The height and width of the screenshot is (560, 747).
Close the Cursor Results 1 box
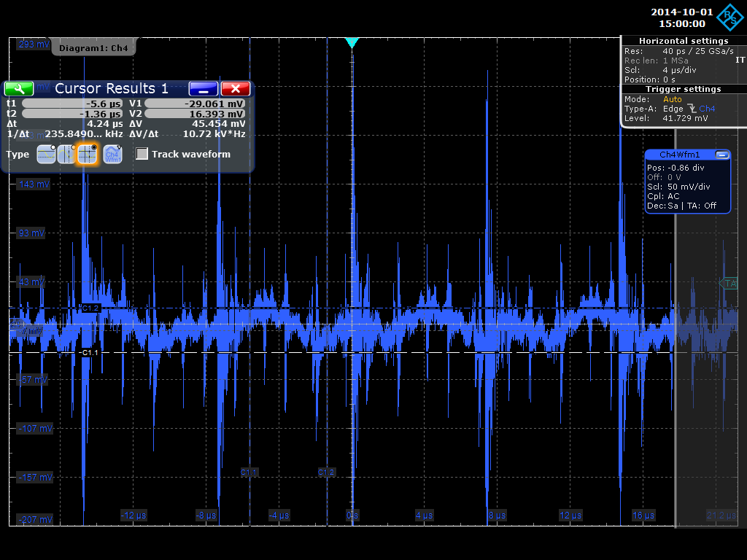tap(236, 88)
